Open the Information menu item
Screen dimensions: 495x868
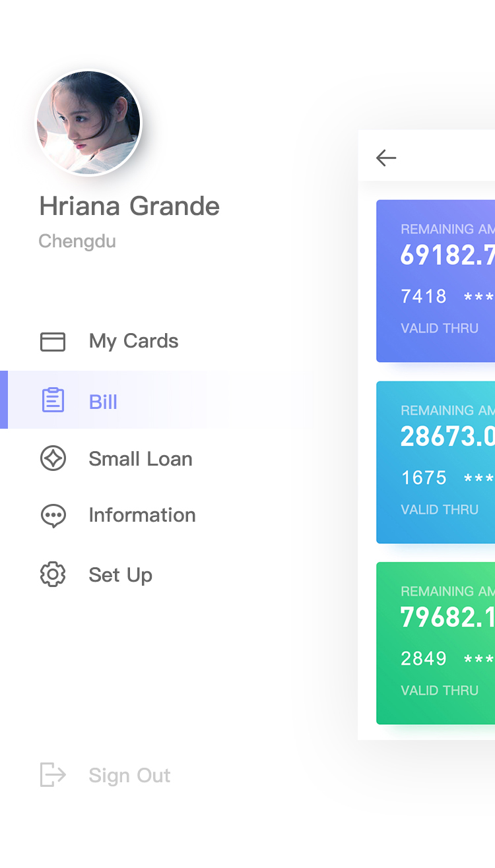[142, 514]
